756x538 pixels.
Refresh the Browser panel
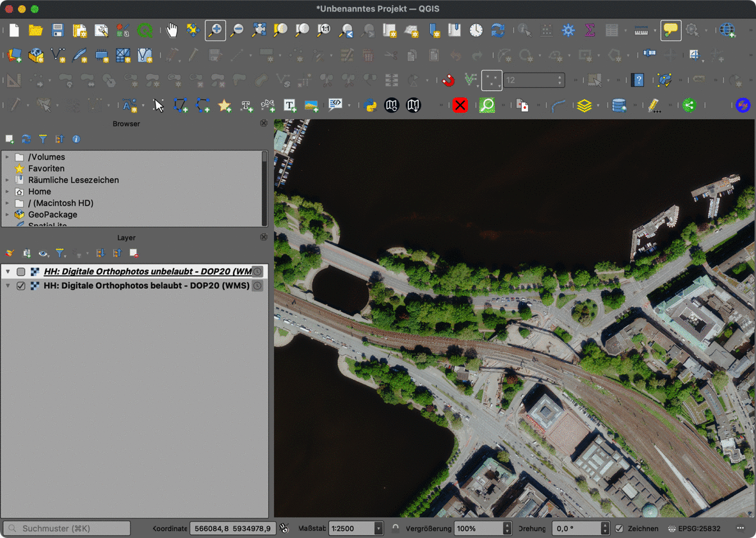[26, 140]
